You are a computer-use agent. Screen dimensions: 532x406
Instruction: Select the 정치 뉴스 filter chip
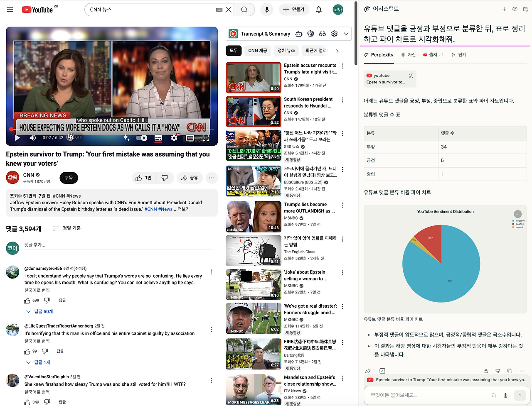point(286,51)
